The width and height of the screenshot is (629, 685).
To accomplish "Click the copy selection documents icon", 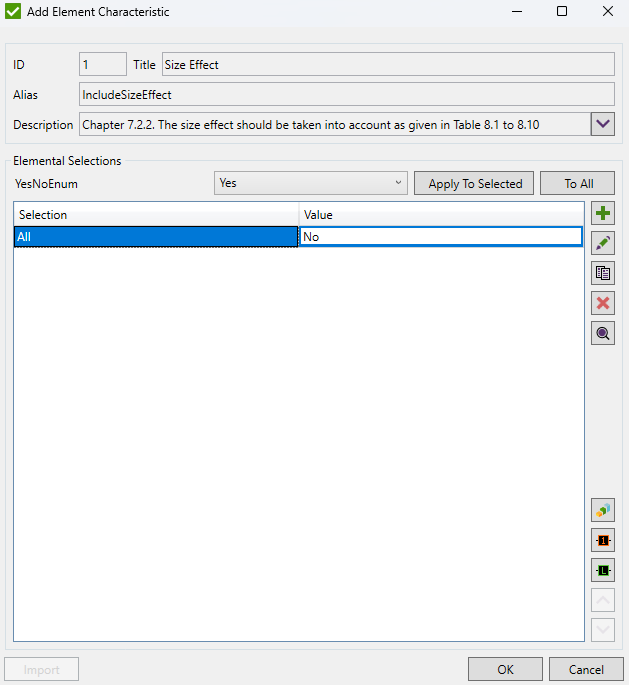I will tap(603, 273).
